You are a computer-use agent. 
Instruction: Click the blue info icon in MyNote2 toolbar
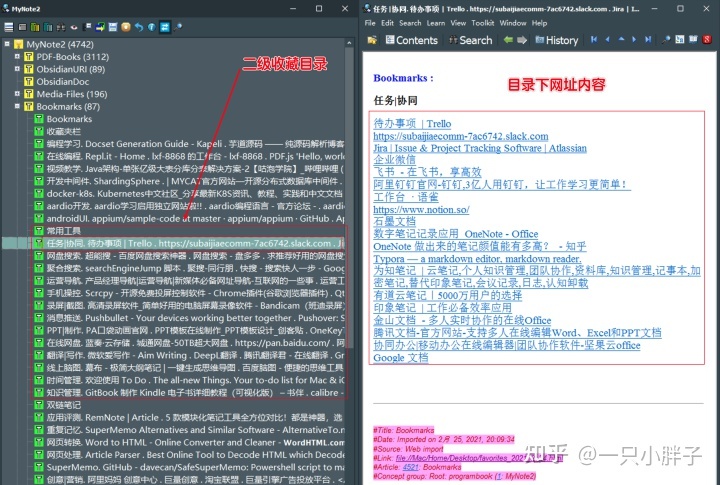152,27
